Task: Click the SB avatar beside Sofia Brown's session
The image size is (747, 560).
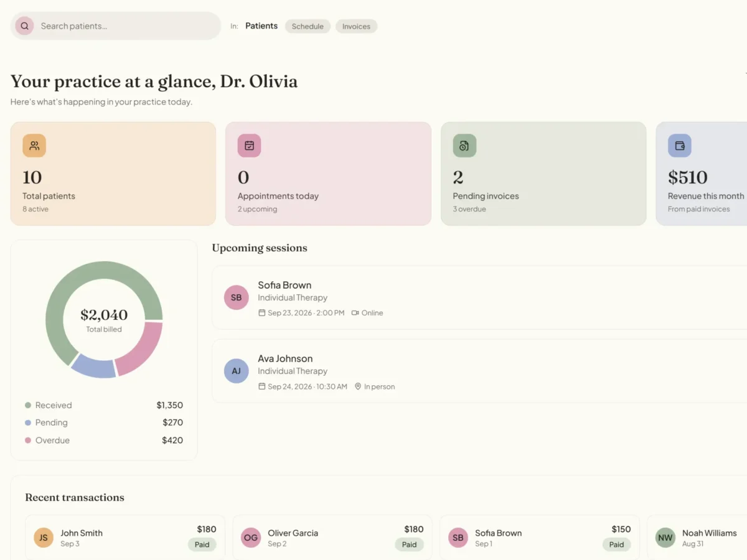Action: tap(236, 297)
